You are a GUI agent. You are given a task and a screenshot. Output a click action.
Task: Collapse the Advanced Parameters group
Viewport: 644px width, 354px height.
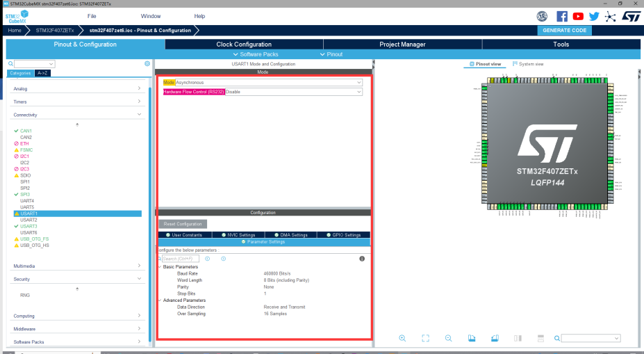pos(160,300)
